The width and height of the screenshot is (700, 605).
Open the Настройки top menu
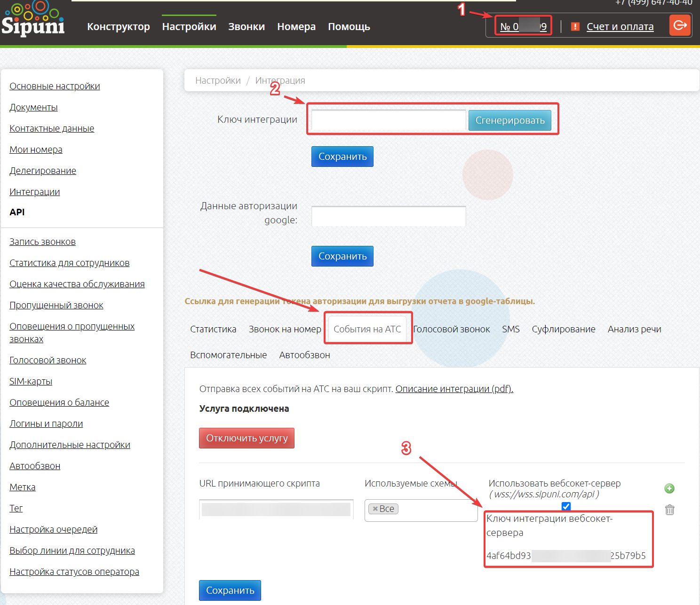[189, 27]
